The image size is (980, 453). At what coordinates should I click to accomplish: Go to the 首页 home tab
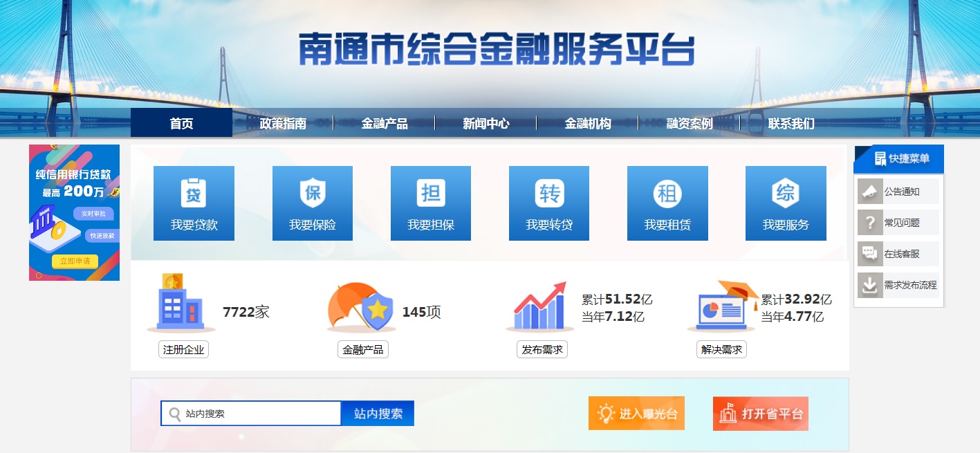click(181, 123)
